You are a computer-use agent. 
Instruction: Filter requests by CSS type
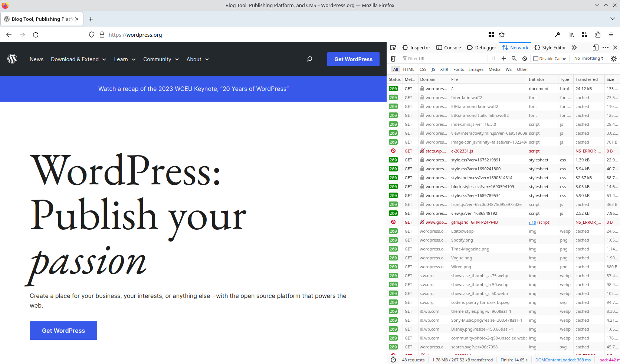[423, 69]
